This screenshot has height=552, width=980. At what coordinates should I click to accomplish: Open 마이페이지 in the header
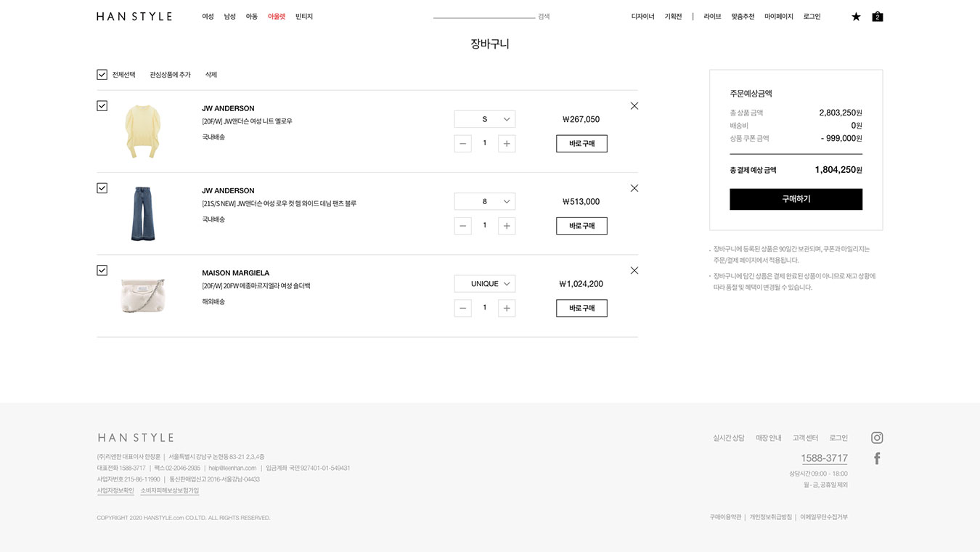pyautogui.click(x=779, y=17)
